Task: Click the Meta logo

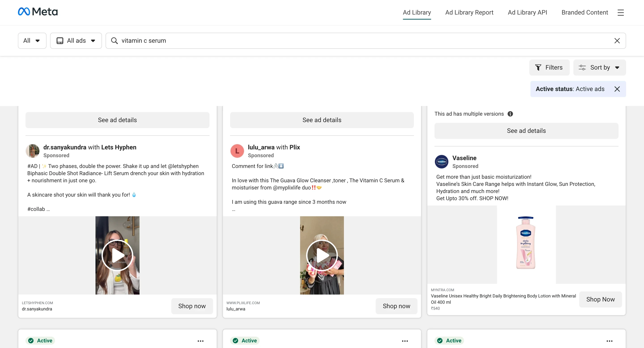Action: pos(38,12)
